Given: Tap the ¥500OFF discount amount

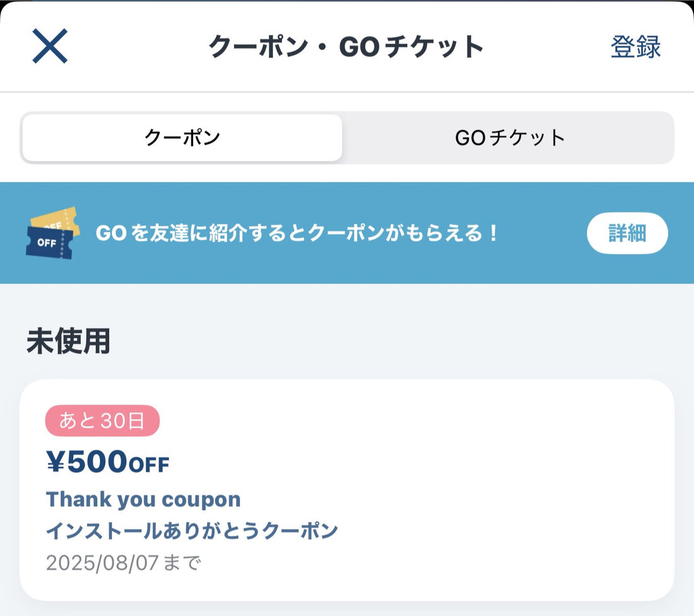Looking at the screenshot, I should 108,462.
